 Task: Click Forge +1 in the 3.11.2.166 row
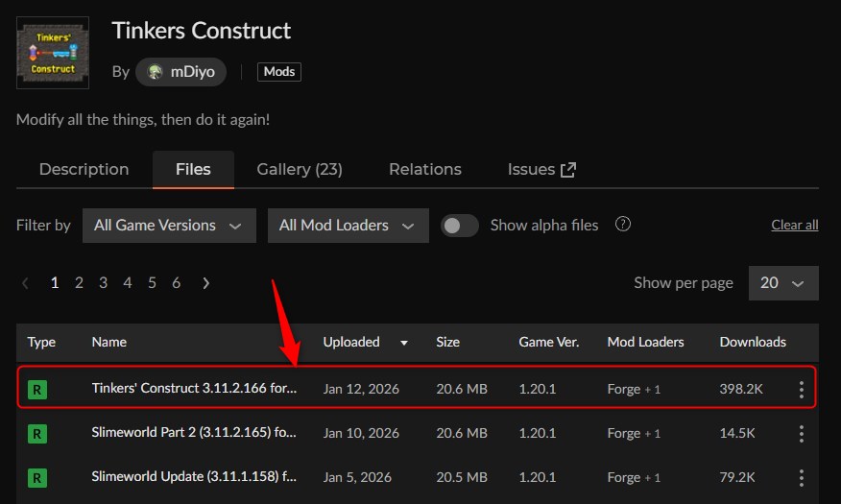[634, 389]
